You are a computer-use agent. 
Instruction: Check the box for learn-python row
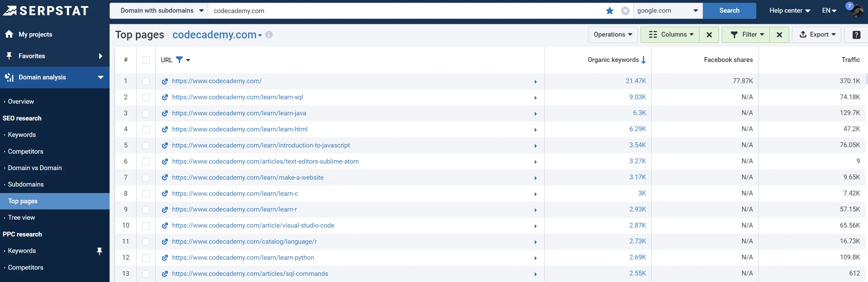[146, 258]
